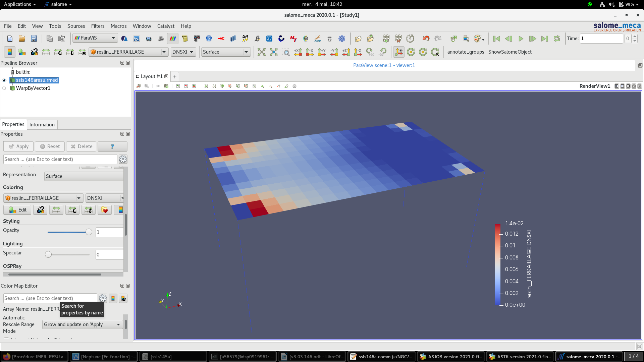The width and height of the screenshot is (644, 362).
Task: Click the Play animation button
Action: (521, 39)
